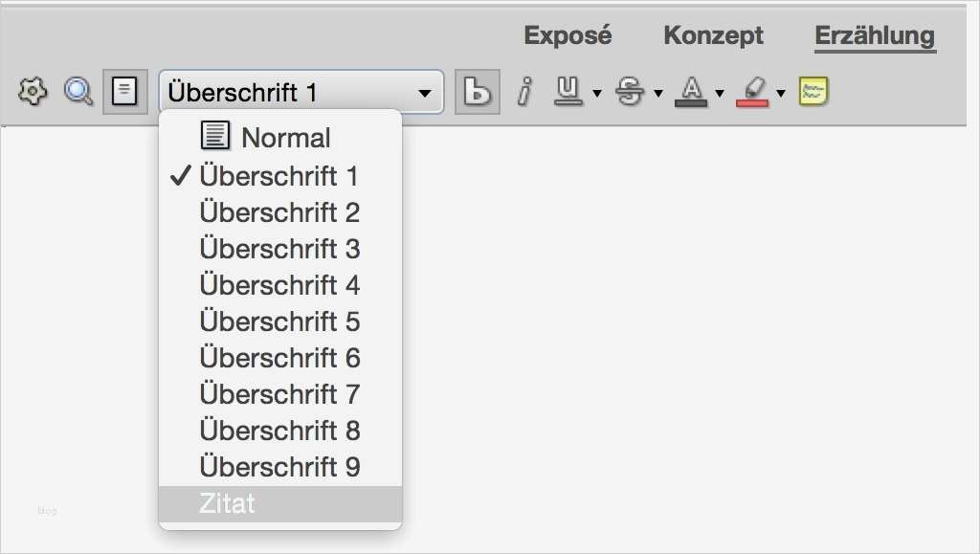
Task: Click the Überschrift 1 style combo box
Action: click(x=301, y=92)
